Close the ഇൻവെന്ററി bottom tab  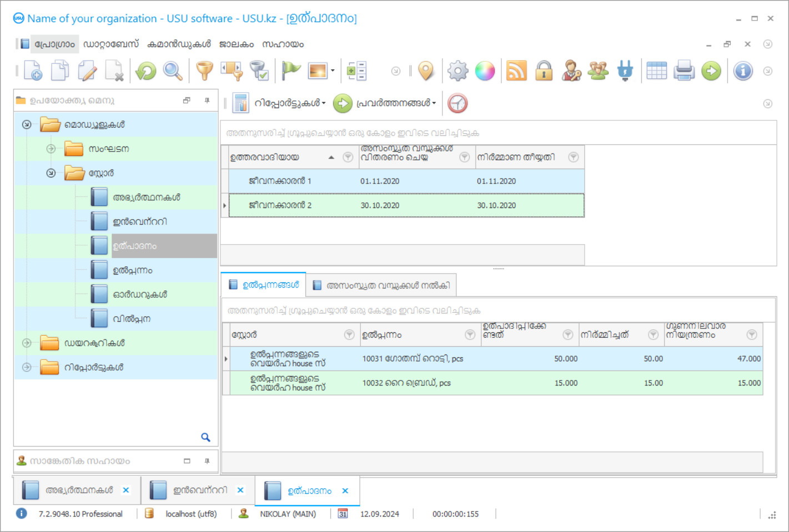coord(240,490)
